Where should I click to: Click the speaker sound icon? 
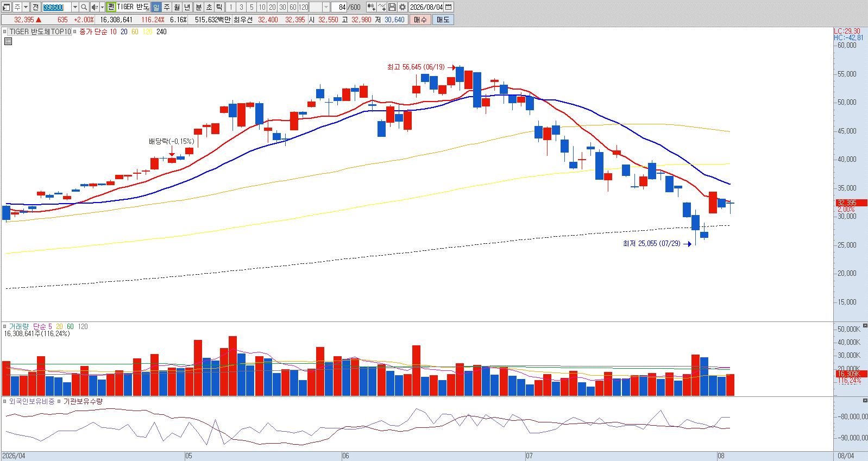pos(95,7)
